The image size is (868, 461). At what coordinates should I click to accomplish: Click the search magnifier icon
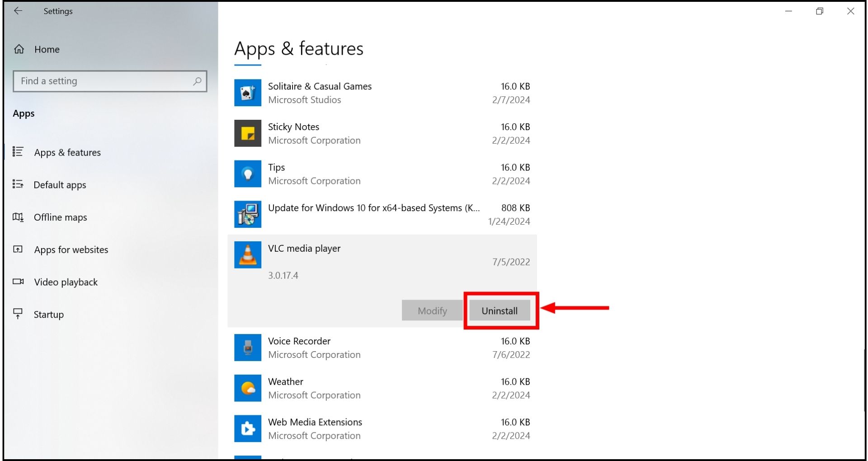tap(197, 81)
